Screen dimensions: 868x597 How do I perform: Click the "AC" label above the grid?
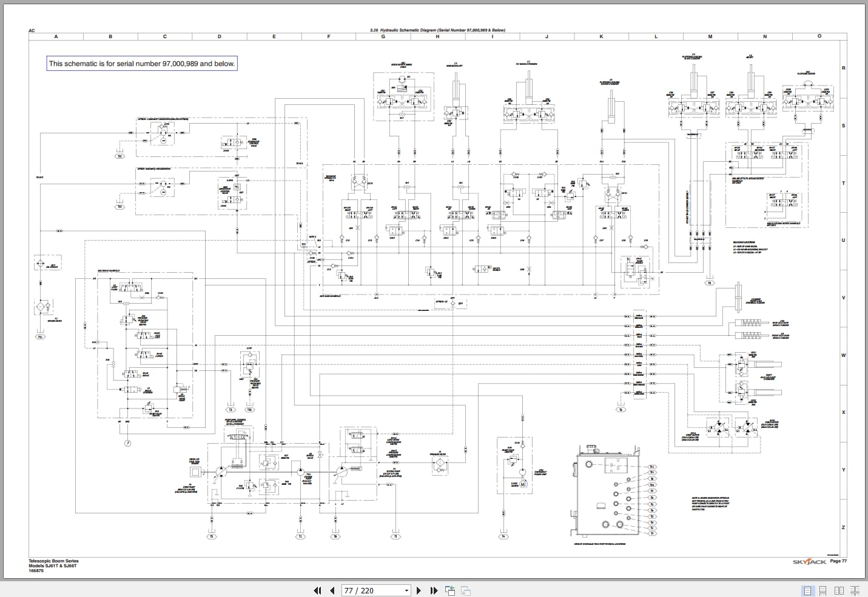click(x=32, y=30)
